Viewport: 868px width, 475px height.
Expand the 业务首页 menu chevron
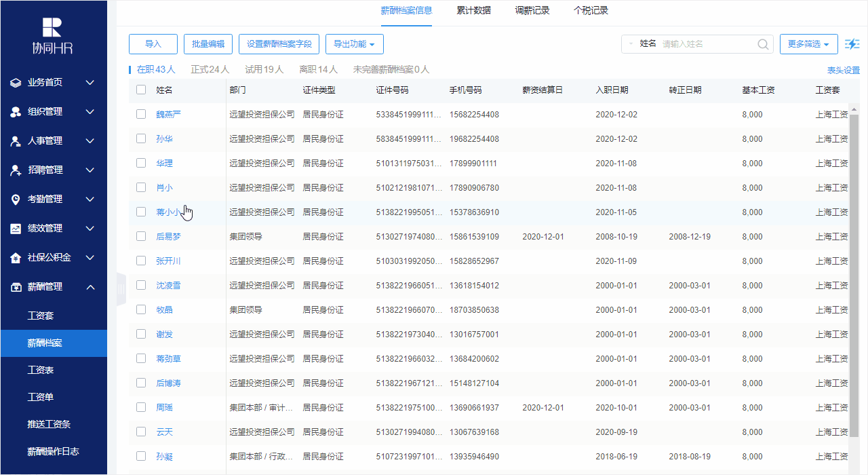[90, 83]
